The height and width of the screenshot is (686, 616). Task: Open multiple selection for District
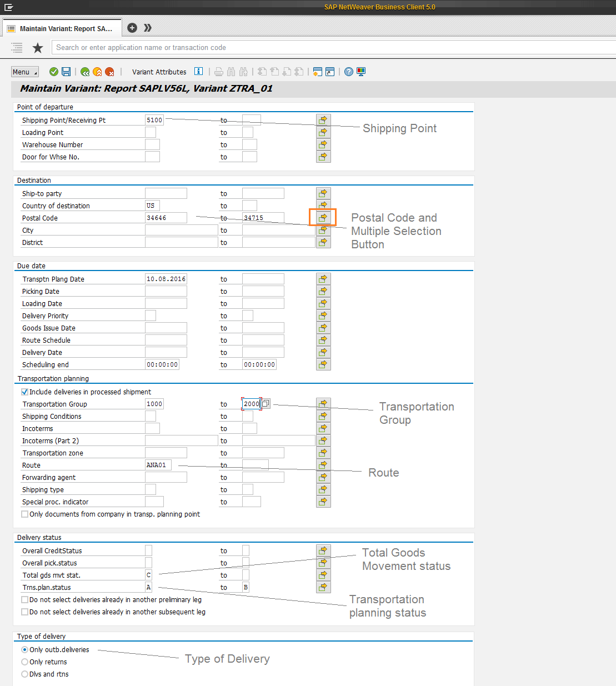pos(323,242)
